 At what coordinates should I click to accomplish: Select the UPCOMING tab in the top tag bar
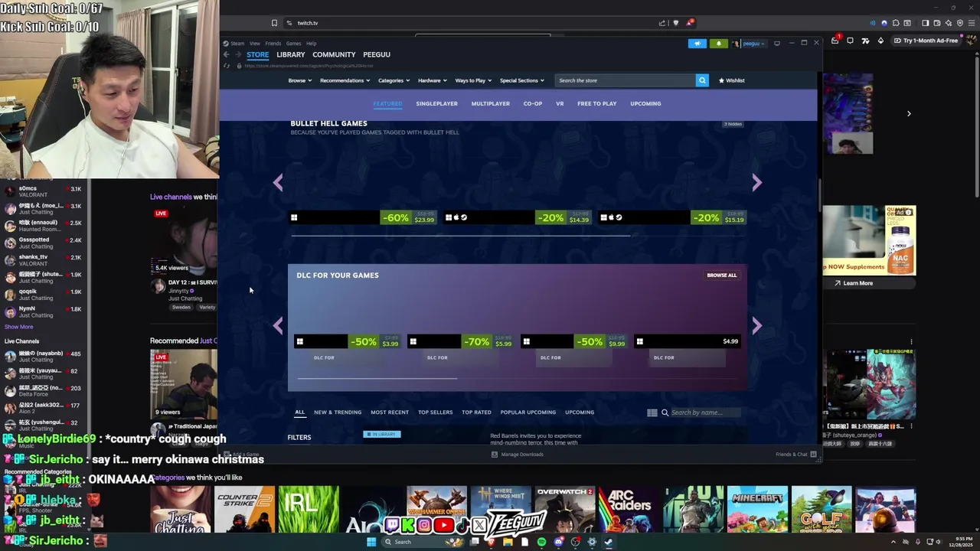(645, 103)
